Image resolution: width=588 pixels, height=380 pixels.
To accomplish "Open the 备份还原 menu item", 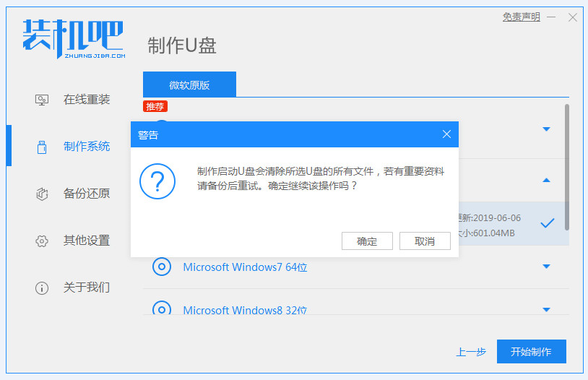I will coord(87,194).
